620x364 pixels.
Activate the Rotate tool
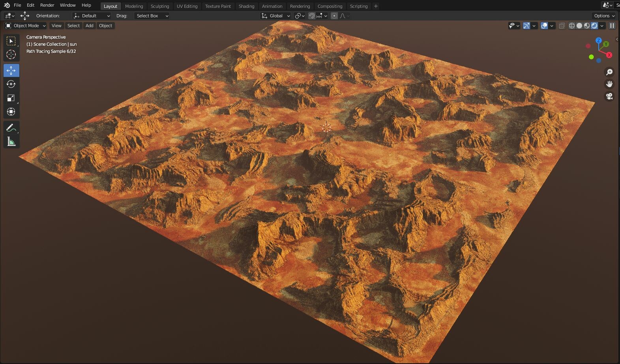click(x=11, y=84)
